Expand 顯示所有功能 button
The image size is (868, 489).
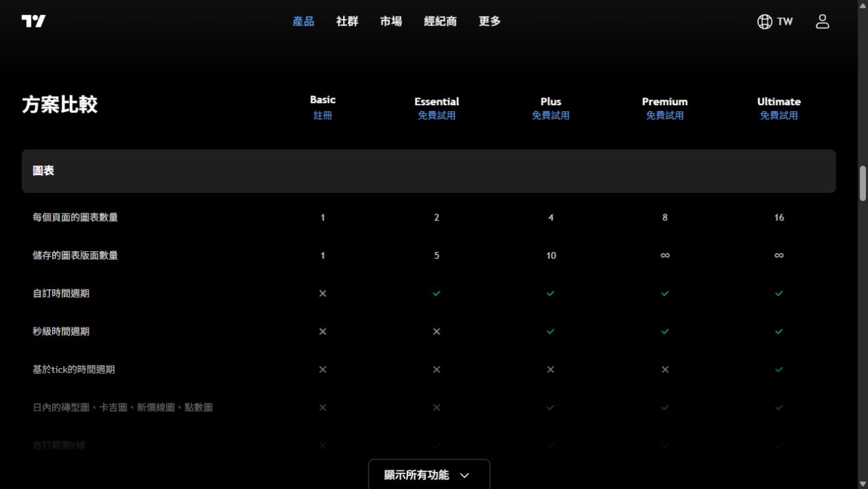click(429, 475)
